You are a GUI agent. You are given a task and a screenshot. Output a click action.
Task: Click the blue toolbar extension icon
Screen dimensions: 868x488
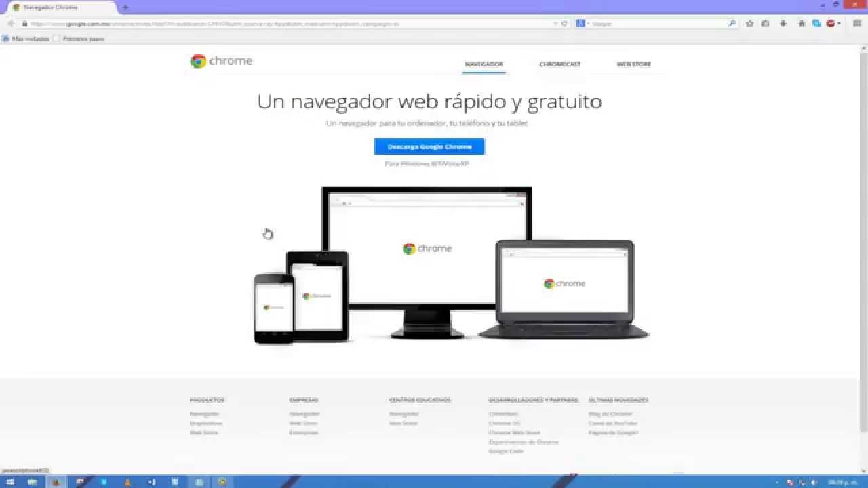[816, 23]
